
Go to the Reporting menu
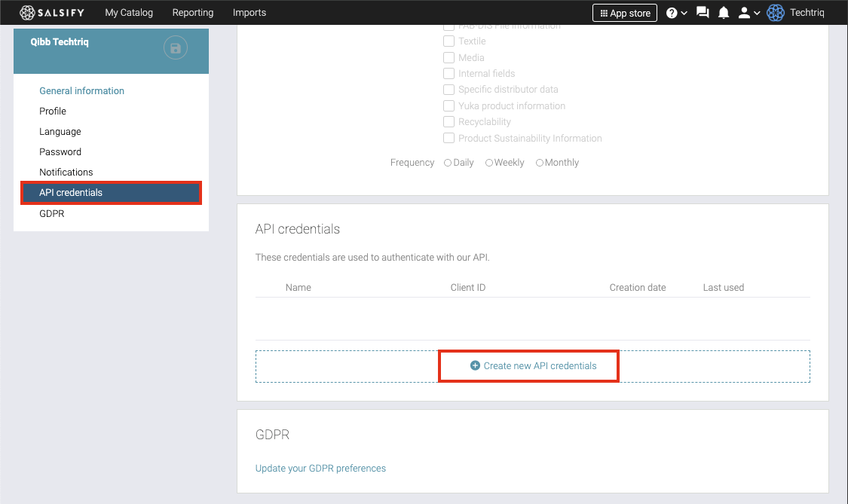(x=193, y=13)
